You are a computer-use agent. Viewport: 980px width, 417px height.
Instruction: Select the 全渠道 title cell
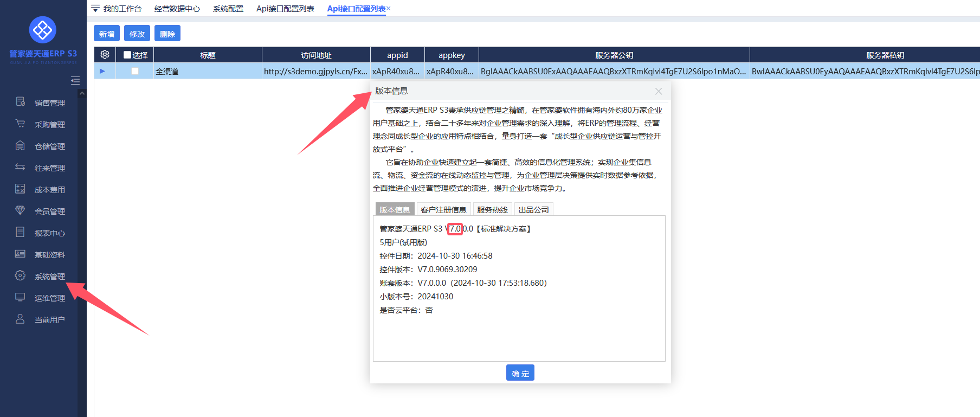208,71
